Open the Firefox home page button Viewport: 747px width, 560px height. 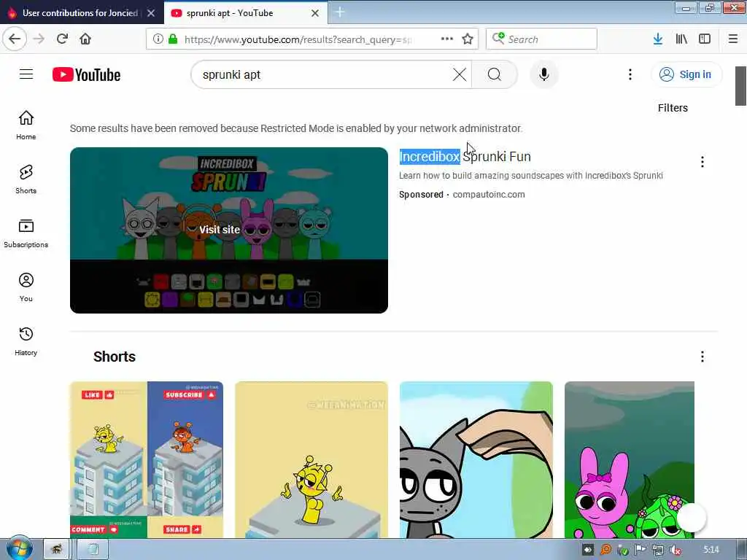click(x=85, y=39)
